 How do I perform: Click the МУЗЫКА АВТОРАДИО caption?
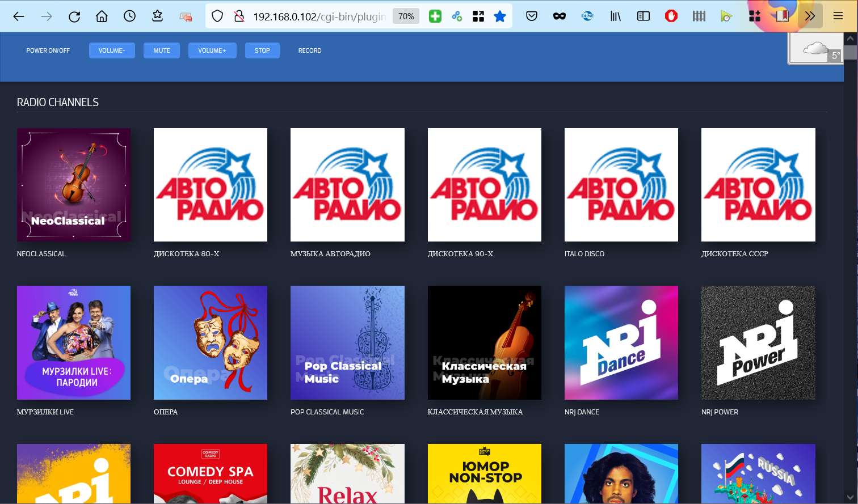point(330,254)
